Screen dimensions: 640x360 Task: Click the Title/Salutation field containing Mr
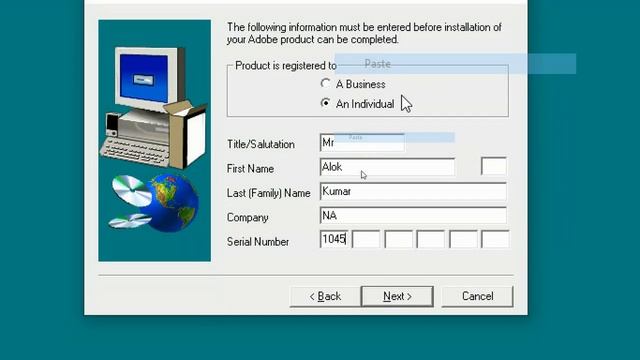click(362, 142)
